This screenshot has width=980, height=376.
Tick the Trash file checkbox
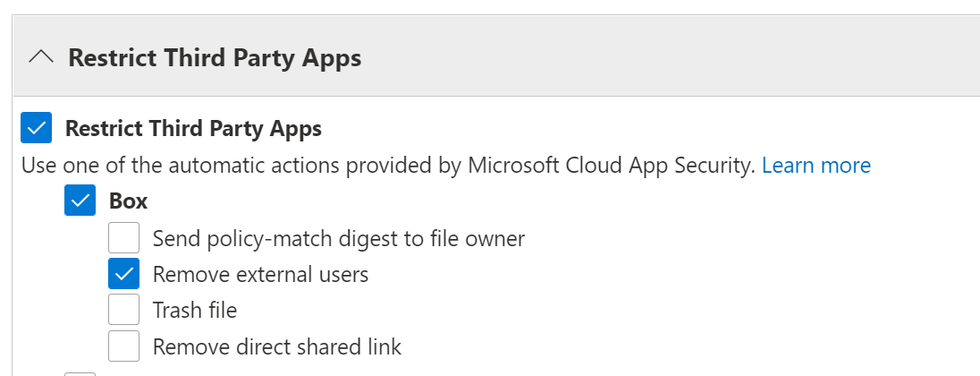tap(123, 310)
